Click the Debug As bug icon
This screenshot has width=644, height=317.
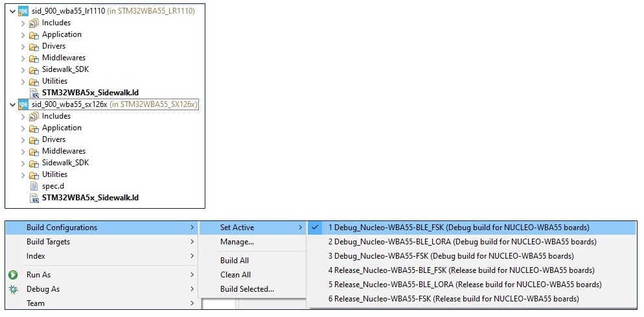(x=13, y=289)
